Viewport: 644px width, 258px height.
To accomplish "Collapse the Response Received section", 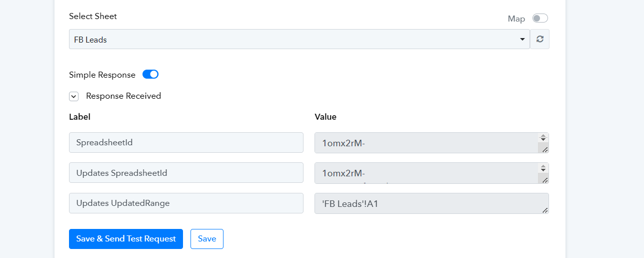I will click(x=74, y=96).
